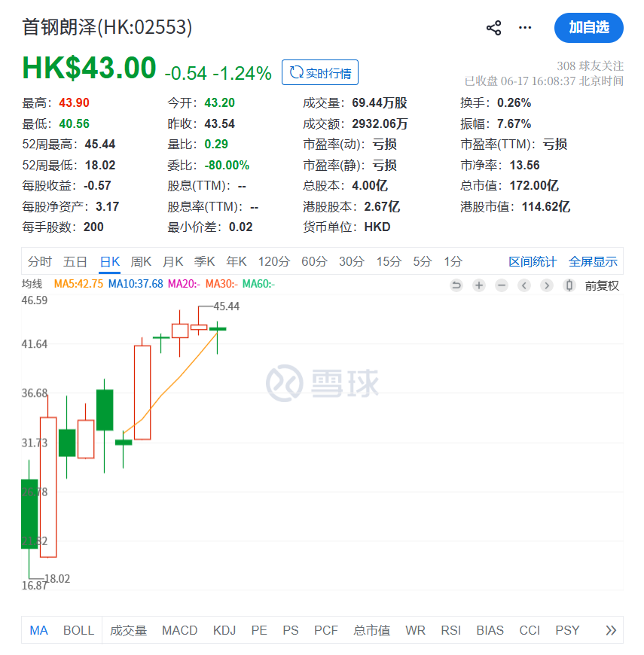
Task: Open the three-dot more options menu
Action: (x=525, y=28)
